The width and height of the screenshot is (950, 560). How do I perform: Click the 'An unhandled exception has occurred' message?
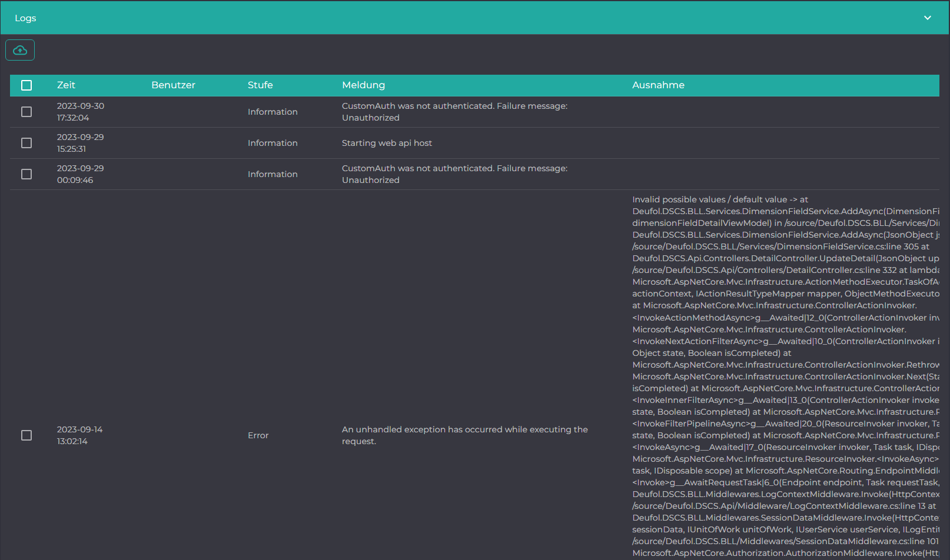pyautogui.click(x=465, y=435)
